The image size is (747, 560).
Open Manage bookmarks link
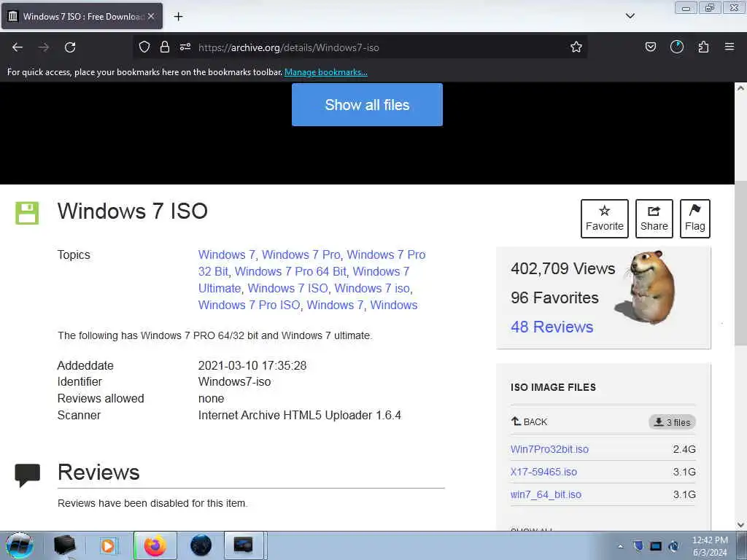click(326, 72)
